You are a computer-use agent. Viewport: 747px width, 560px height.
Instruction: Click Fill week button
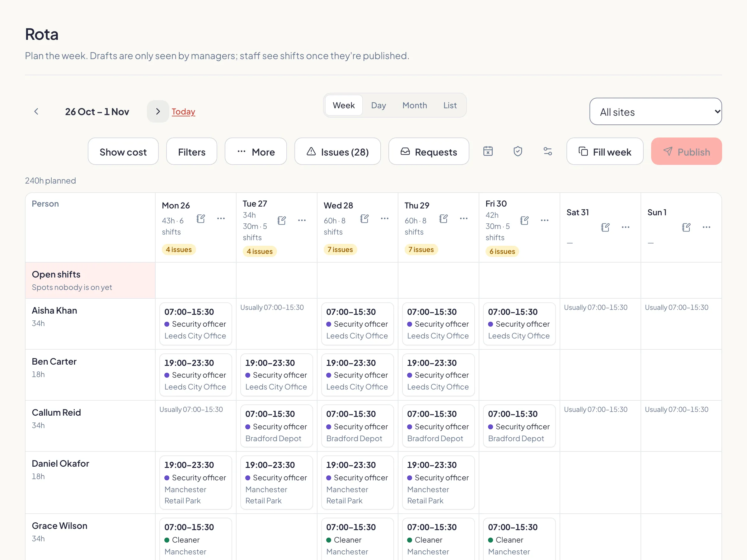tap(605, 151)
